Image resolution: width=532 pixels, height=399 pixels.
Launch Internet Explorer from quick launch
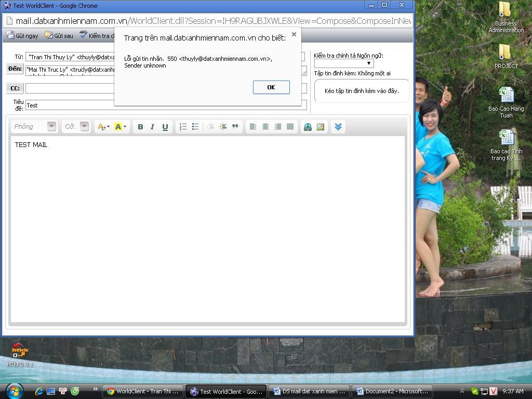[39, 391]
